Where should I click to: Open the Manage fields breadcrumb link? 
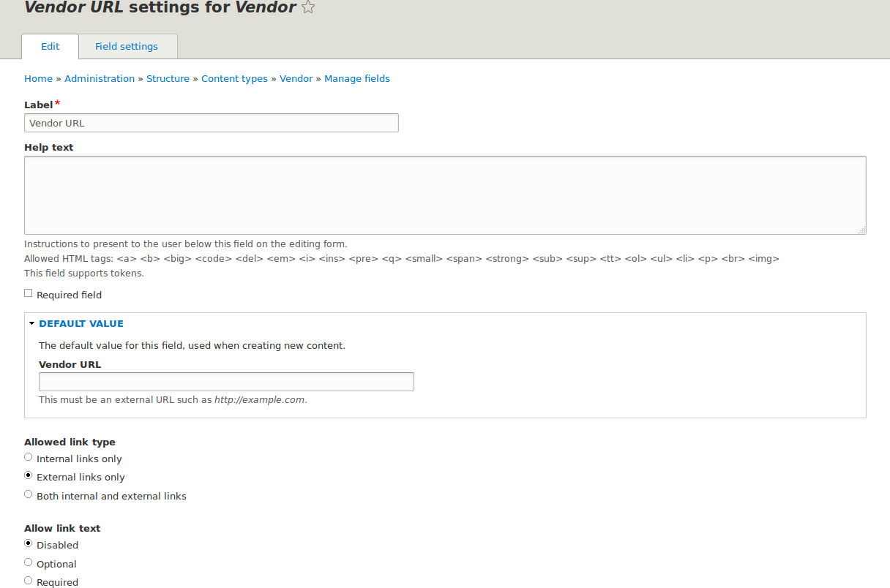pyautogui.click(x=357, y=78)
